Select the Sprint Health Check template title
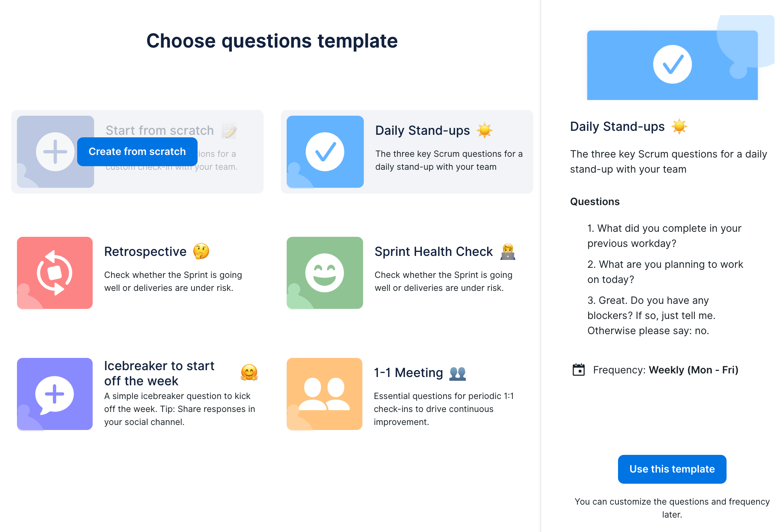This screenshot has width=781, height=532. [x=433, y=252]
